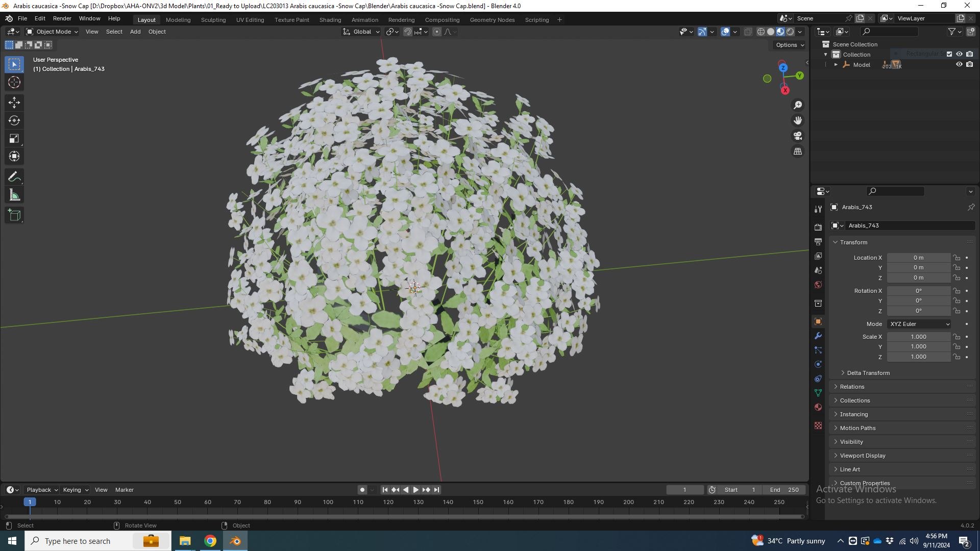Screen dimensions: 980x551
Task: Switch orthographic/perspective grid icon
Action: [798, 152]
